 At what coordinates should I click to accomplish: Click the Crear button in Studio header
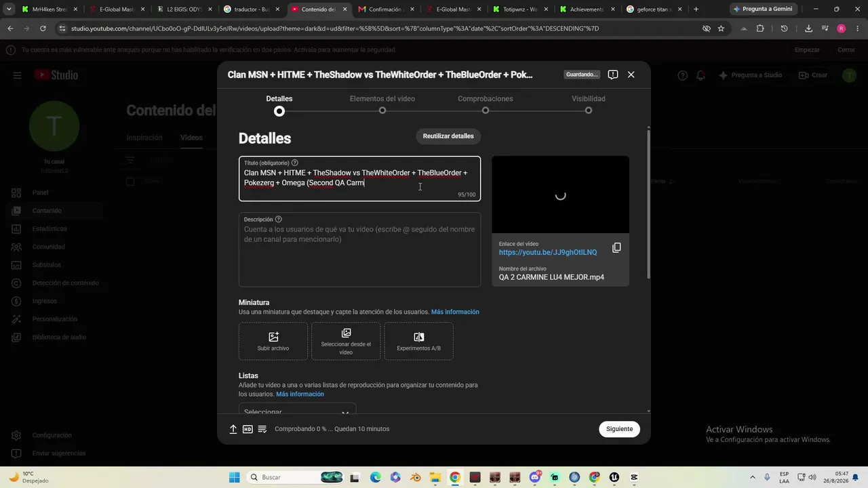(x=813, y=75)
